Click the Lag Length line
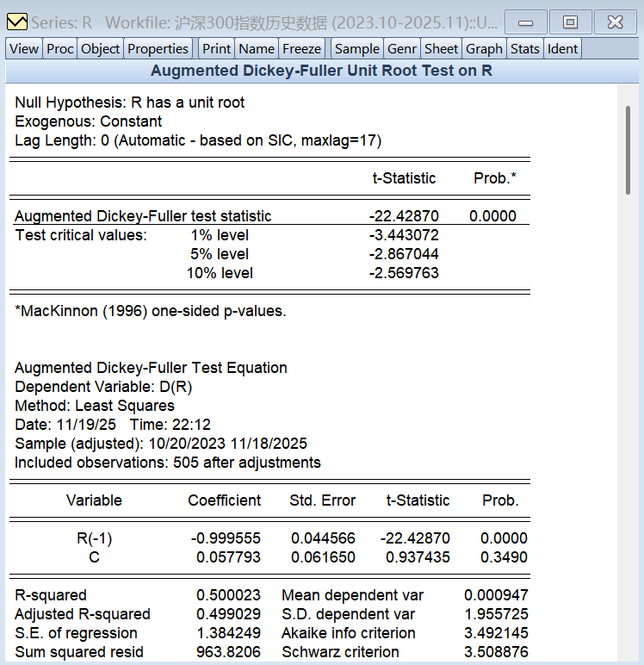The width and height of the screenshot is (644, 665). (198, 140)
